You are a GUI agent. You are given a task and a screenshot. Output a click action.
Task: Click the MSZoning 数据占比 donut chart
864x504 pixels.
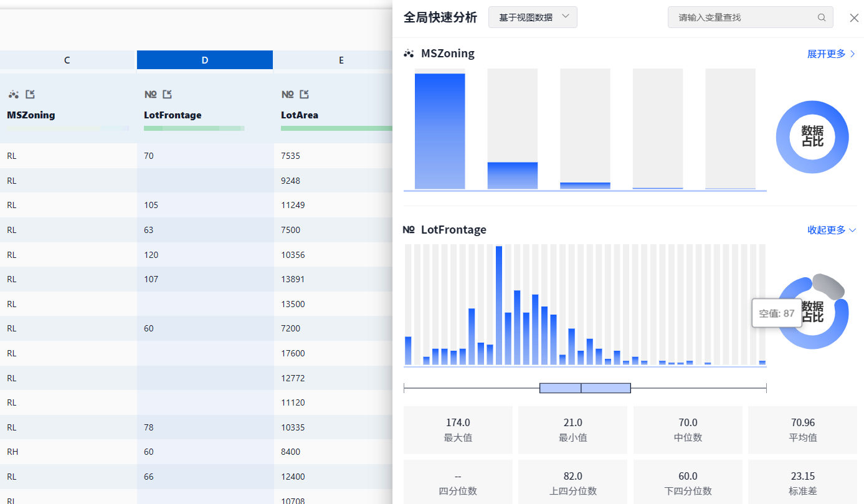(x=812, y=136)
